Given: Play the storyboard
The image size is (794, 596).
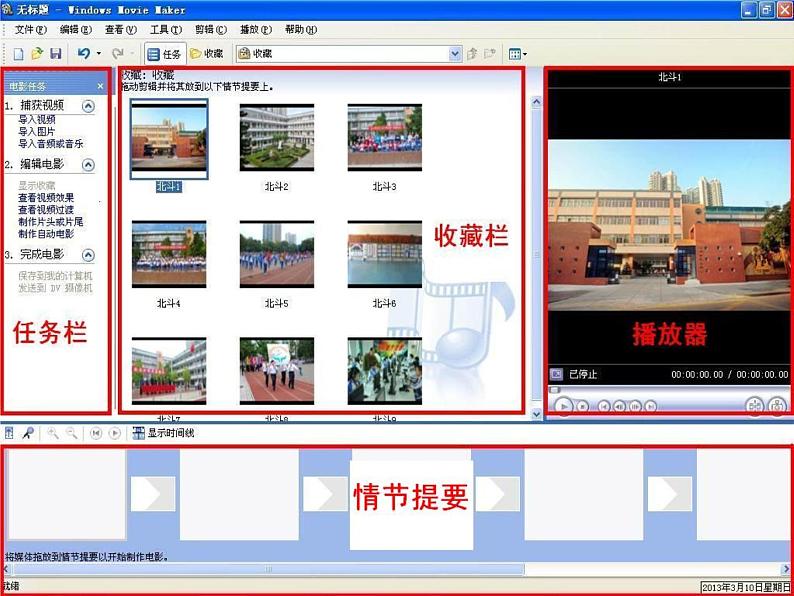Looking at the screenshot, I should [115, 433].
